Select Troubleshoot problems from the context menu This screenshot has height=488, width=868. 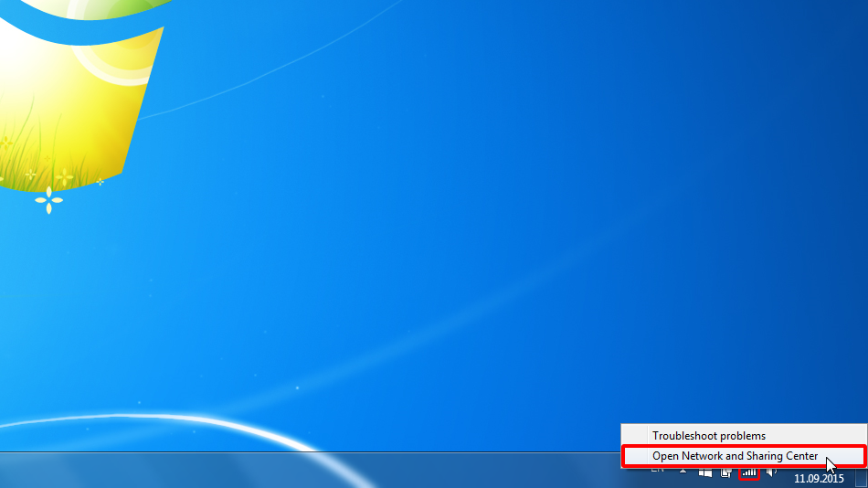[x=708, y=436]
